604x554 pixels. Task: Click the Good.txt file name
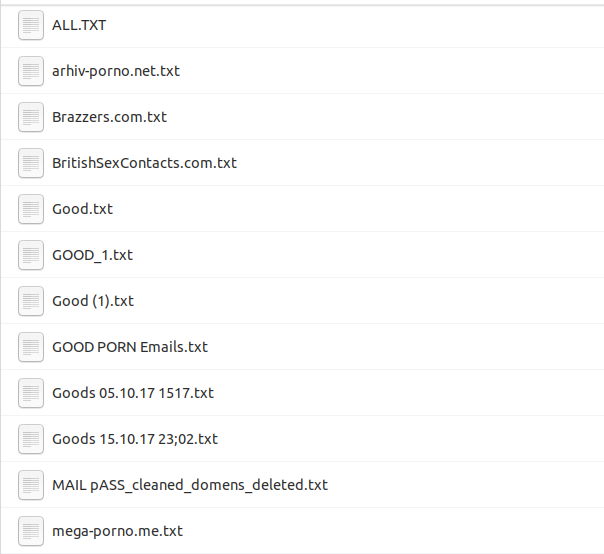(82, 209)
